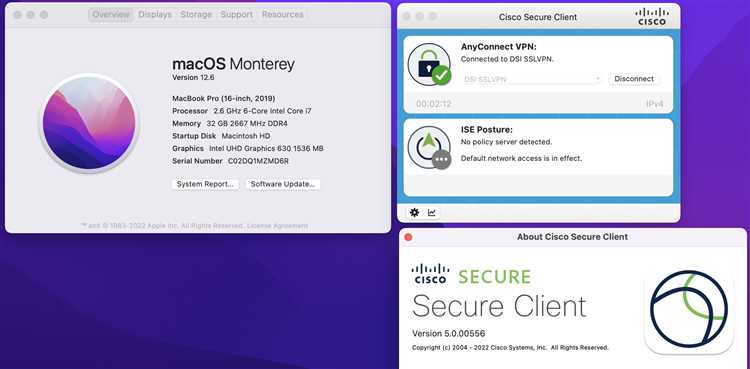Click the connection timer 00:02:12

[433, 104]
